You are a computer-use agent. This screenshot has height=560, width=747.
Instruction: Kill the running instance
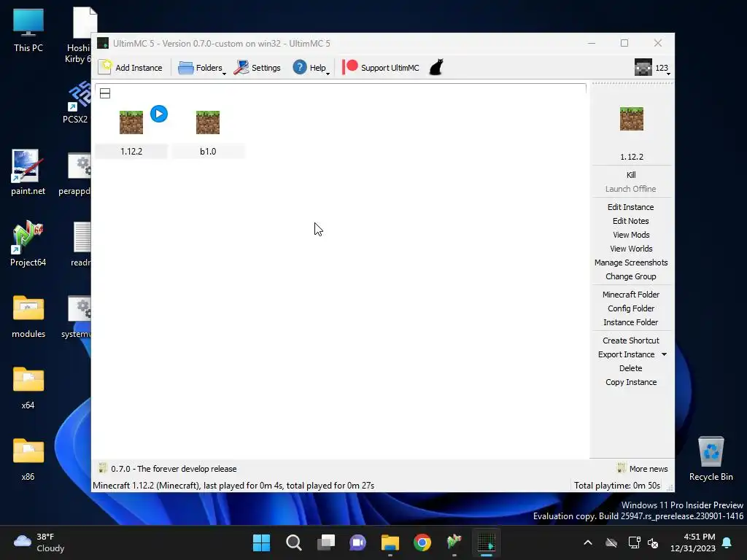pos(631,175)
